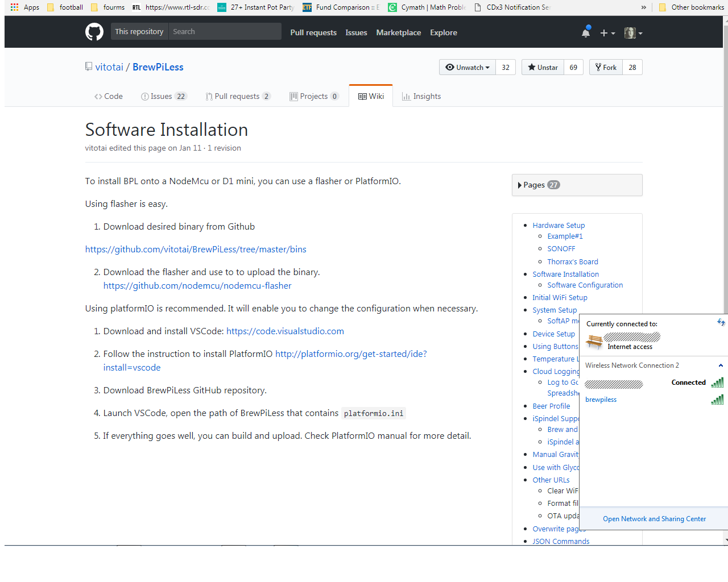Open the football bookmark folder

click(x=65, y=7)
